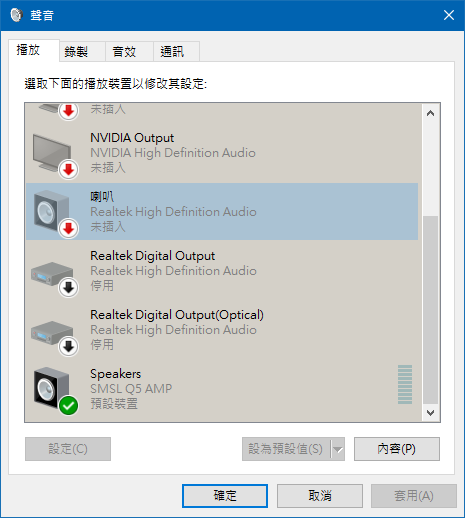This screenshot has width=465, height=518.
Task: Close the 聲音 dialog window
Action: (449, 15)
